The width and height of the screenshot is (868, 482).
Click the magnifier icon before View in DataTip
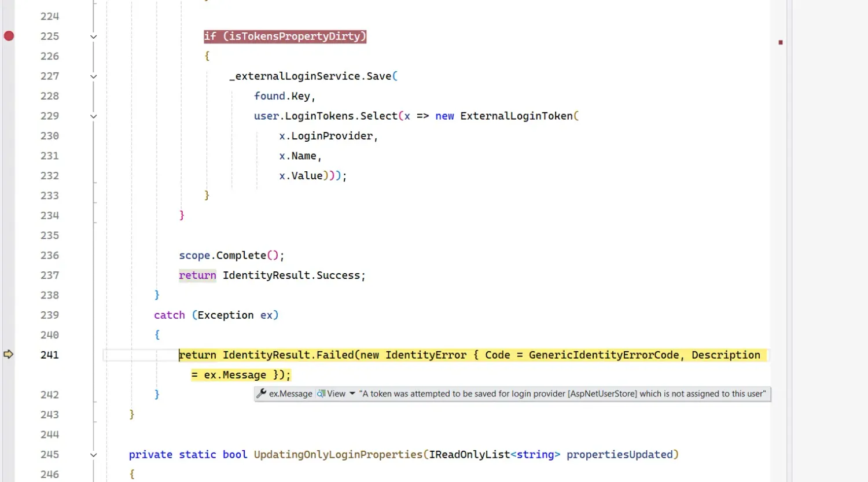pos(322,393)
